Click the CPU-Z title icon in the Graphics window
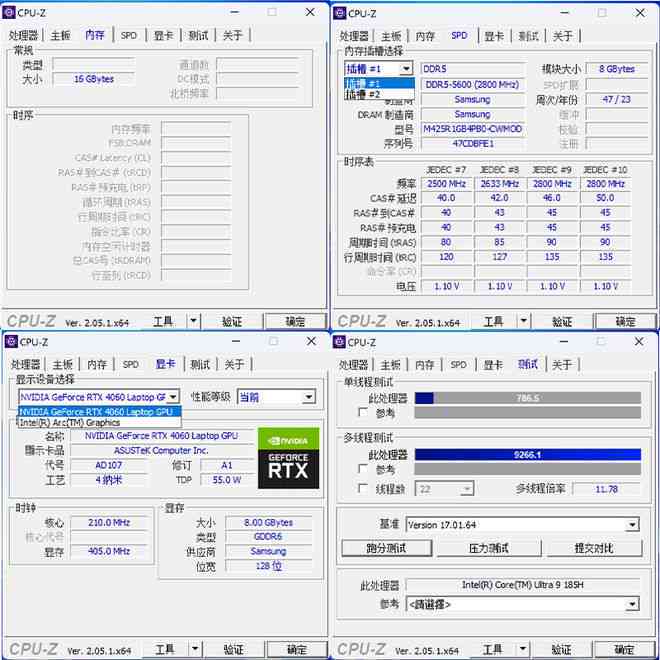660x660 pixels. point(11,341)
